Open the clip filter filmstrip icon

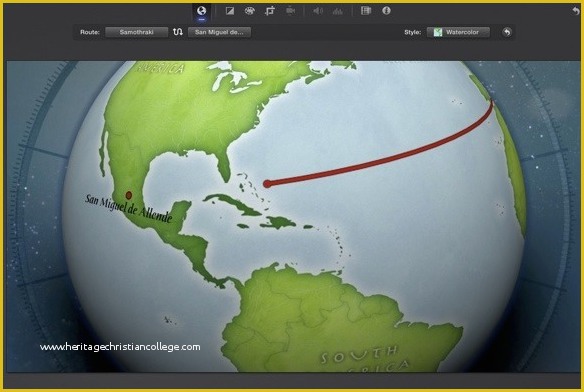366,11
